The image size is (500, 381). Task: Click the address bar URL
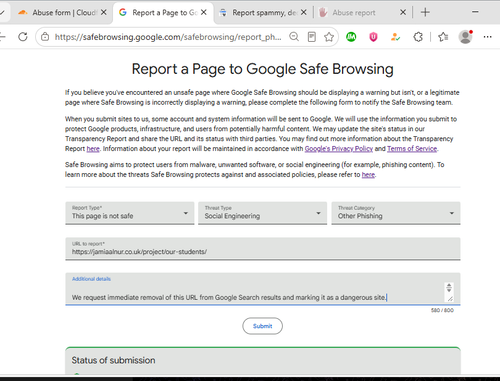168,37
